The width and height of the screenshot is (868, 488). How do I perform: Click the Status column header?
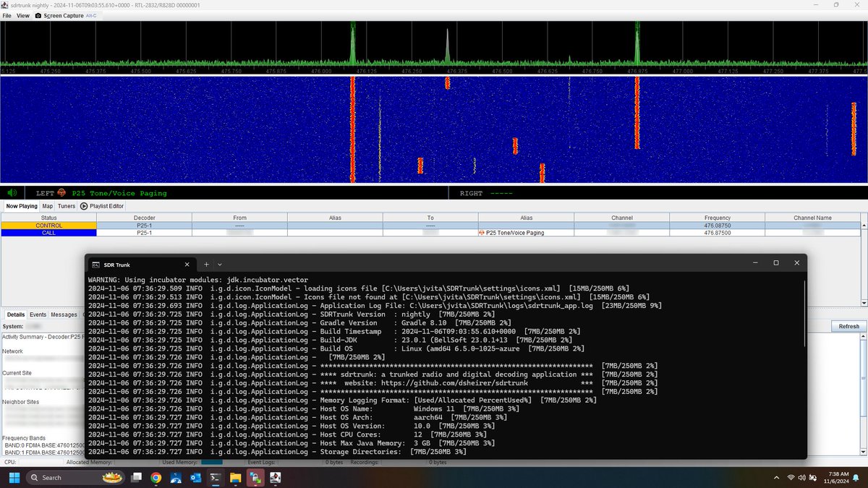pos(48,218)
